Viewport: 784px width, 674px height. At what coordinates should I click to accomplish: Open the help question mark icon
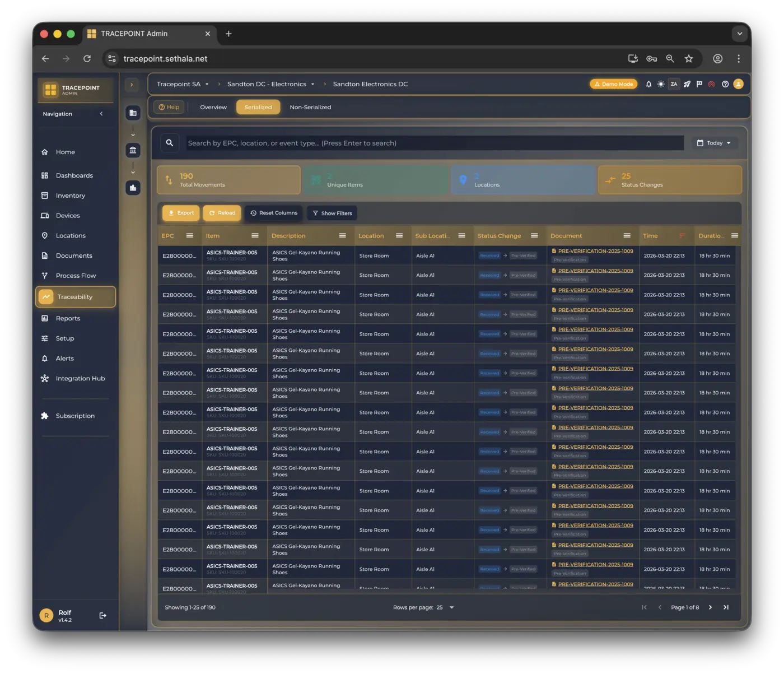tap(725, 84)
